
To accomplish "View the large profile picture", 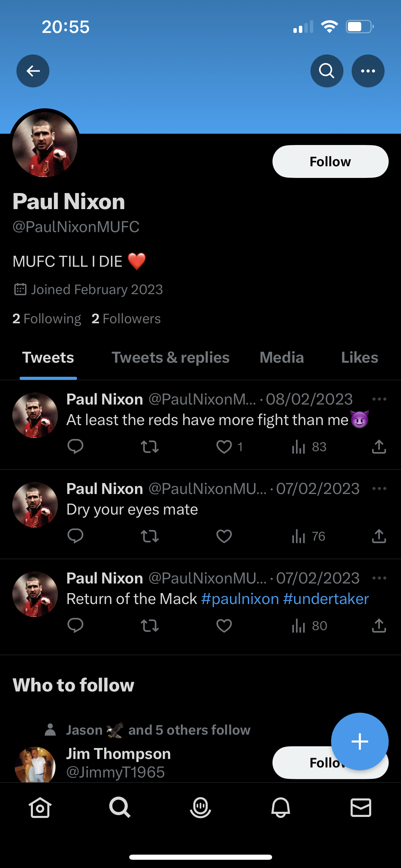I will (x=45, y=145).
